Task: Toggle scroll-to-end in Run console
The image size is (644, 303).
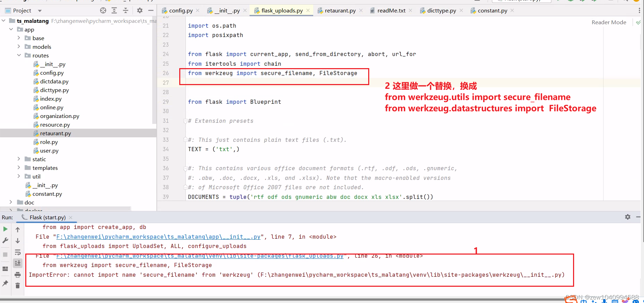Action: [x=18, y=263]
